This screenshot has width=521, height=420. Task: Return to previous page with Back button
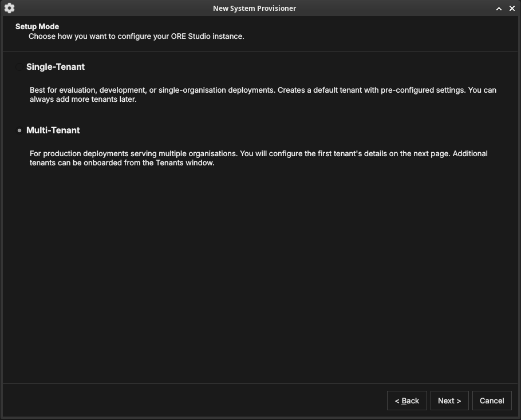406,401
